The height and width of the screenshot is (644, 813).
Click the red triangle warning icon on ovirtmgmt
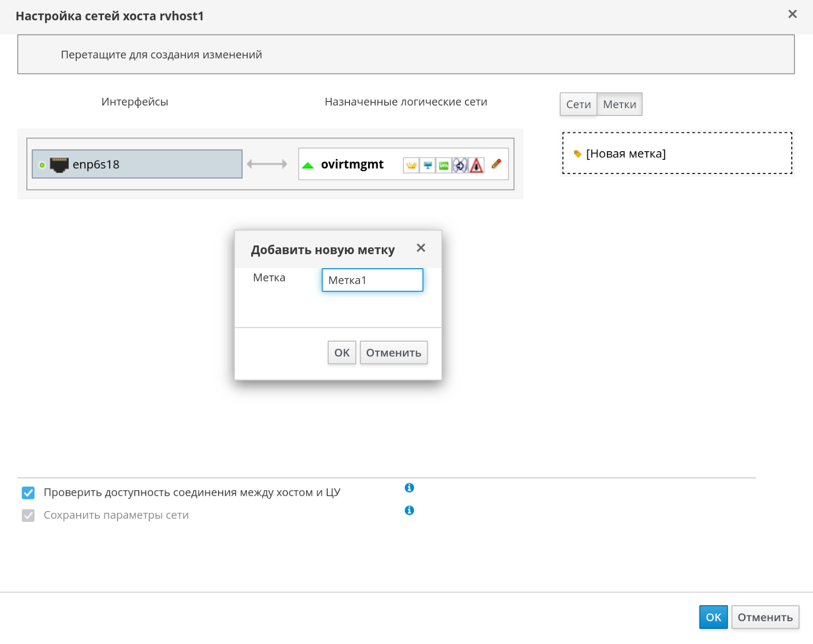pos(476,165)
